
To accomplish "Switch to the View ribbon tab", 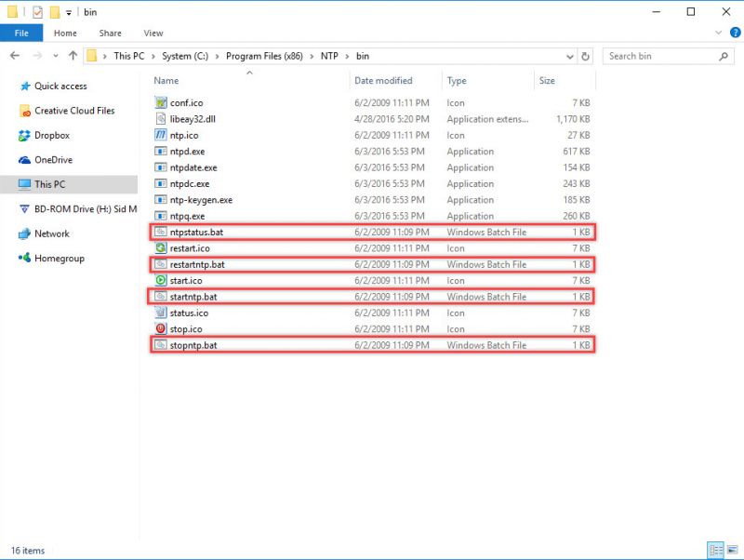I will pyautogui.click(x=153, y=33).
